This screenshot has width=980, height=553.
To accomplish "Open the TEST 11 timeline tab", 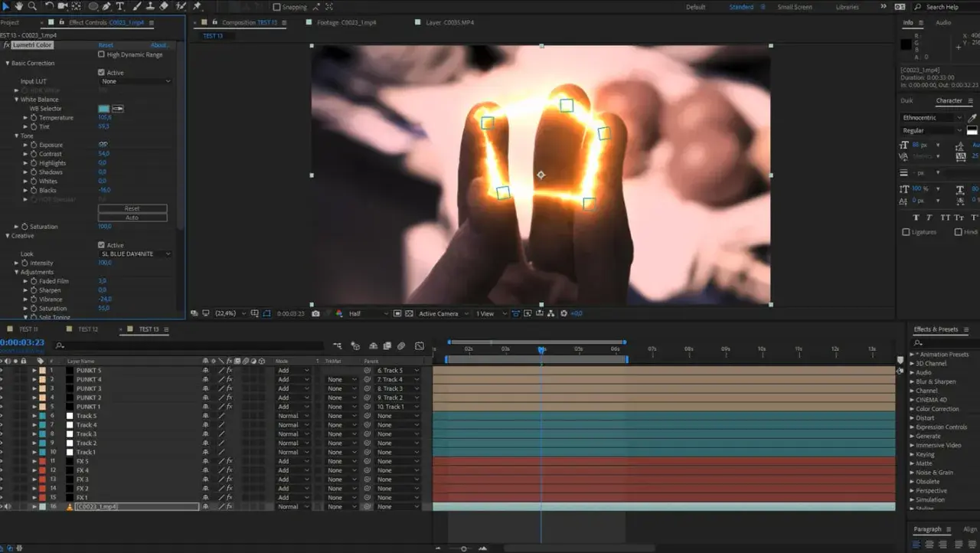I will point(28,329).
